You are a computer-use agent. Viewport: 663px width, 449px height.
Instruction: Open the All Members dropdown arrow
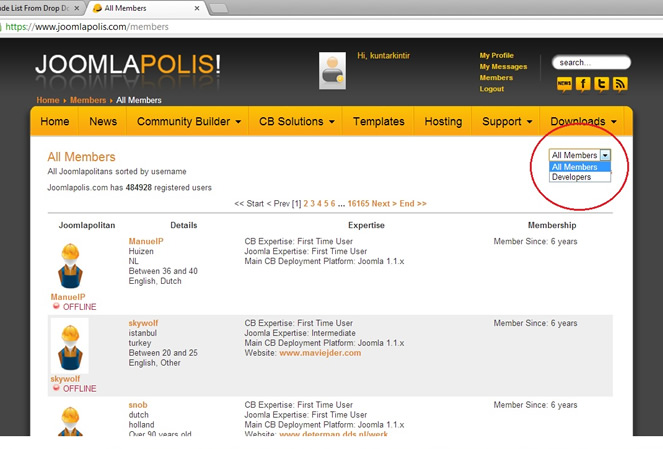pyautogui.click(x=605, y=155)
